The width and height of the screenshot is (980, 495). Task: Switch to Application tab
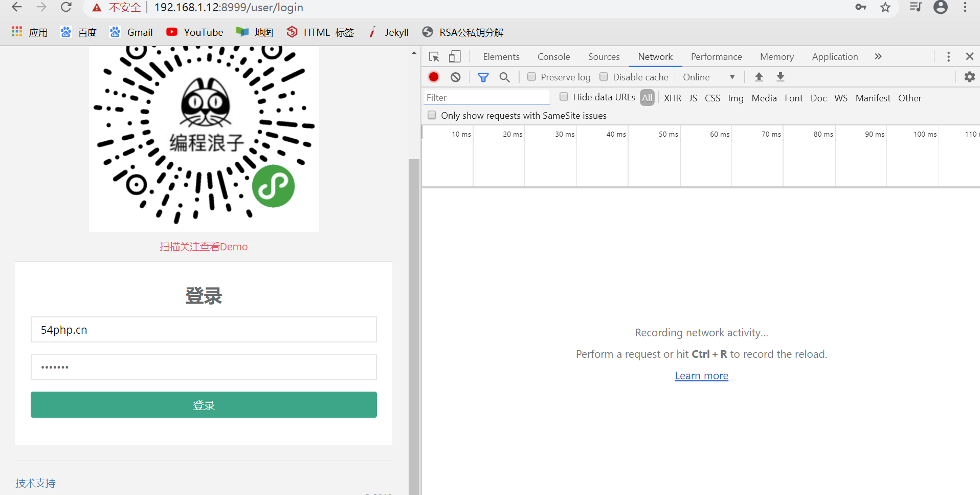click(835, 57)
